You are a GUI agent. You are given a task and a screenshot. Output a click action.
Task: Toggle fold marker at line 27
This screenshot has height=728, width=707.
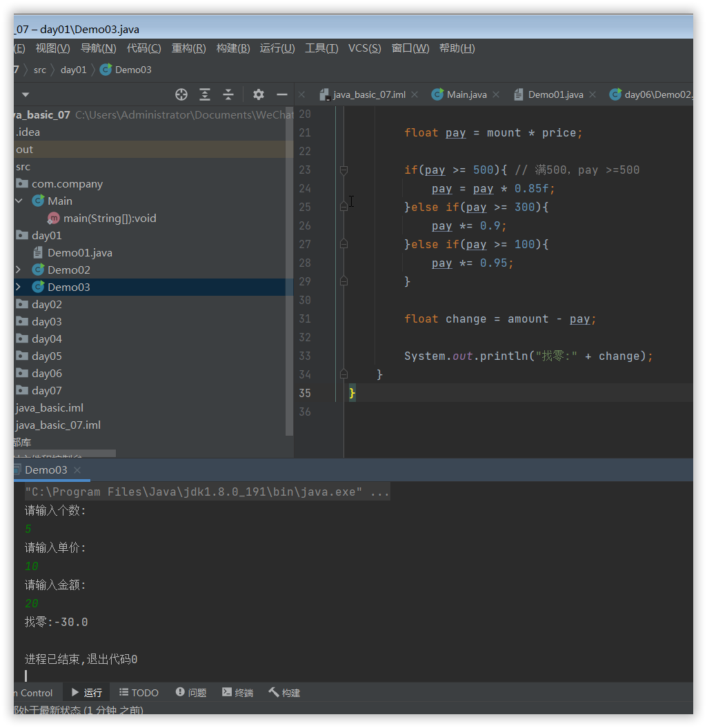[x=343, y=244]
